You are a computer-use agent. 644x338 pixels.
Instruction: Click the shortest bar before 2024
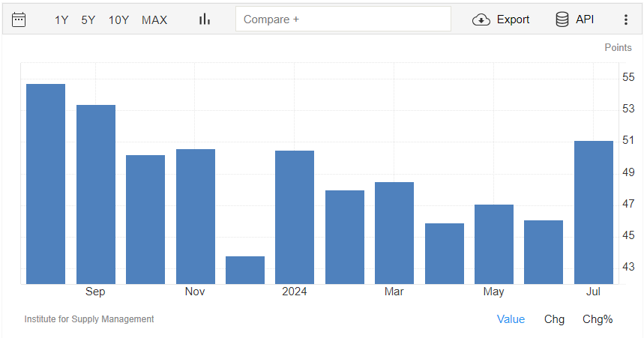[245, 271]
